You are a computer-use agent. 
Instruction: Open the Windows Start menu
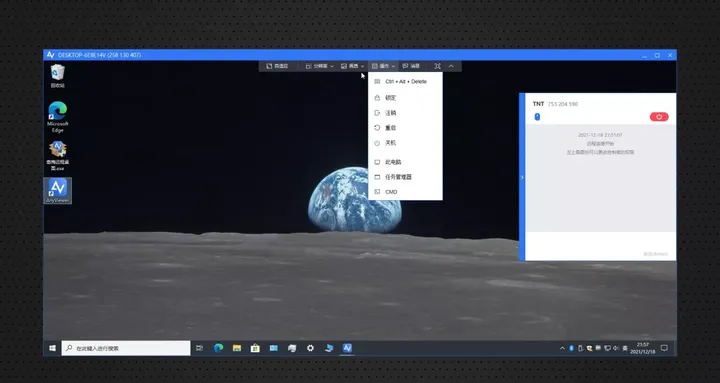click(x=52, y=348)
